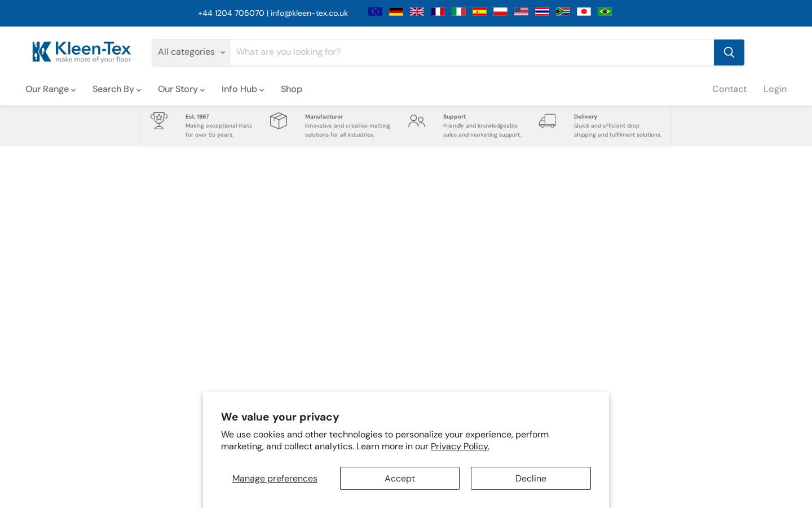Click the truck icon beside Delivery
Image resolution: width=812 pixels, height=508 pixels.
click(548, 121)
